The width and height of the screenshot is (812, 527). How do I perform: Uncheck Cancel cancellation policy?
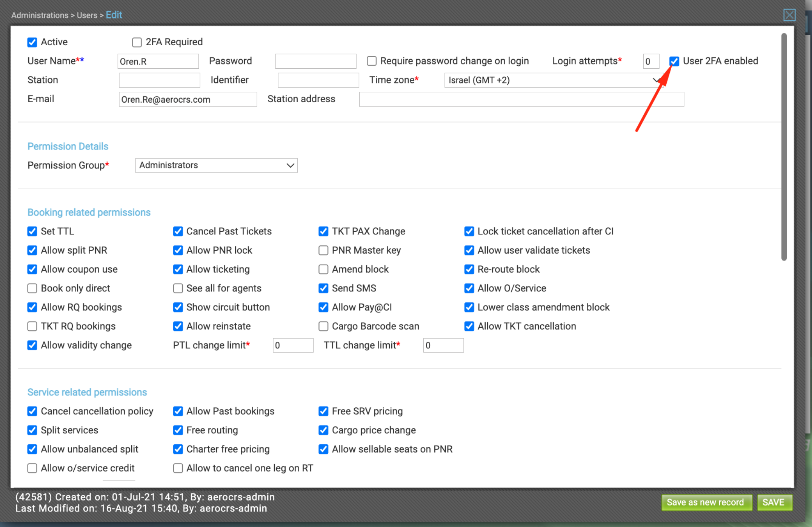point(32,411)
